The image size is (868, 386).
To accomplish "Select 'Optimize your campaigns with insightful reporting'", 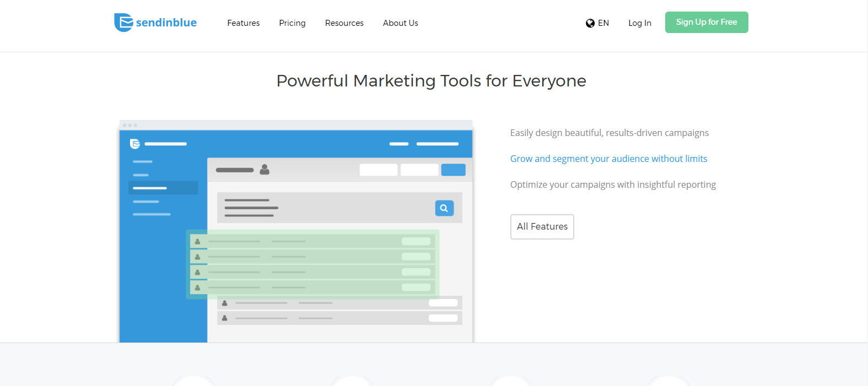I will 613,184.
